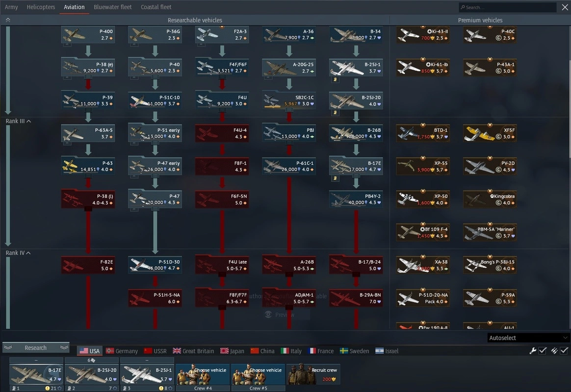The height and width of the screenshot is (392, 571).
Task: Open the Autoselect dropdown
Action: pos(528,338)
